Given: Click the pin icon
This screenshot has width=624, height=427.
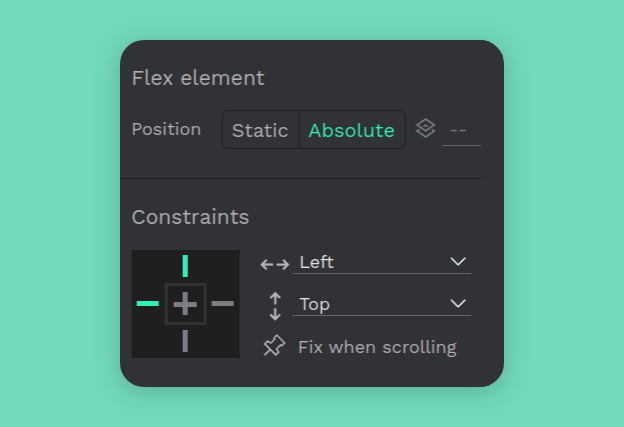Looking at the screenshot, I should (x=274, y=346).
